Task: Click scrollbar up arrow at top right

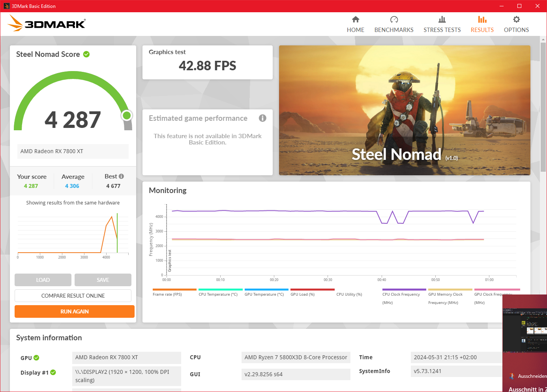Action: tap(543, 39)
